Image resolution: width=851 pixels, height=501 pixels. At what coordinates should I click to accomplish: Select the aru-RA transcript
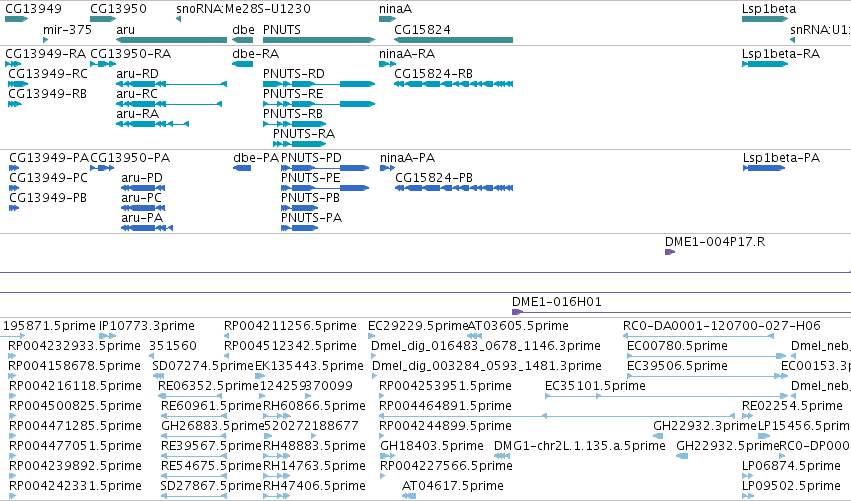153,124
